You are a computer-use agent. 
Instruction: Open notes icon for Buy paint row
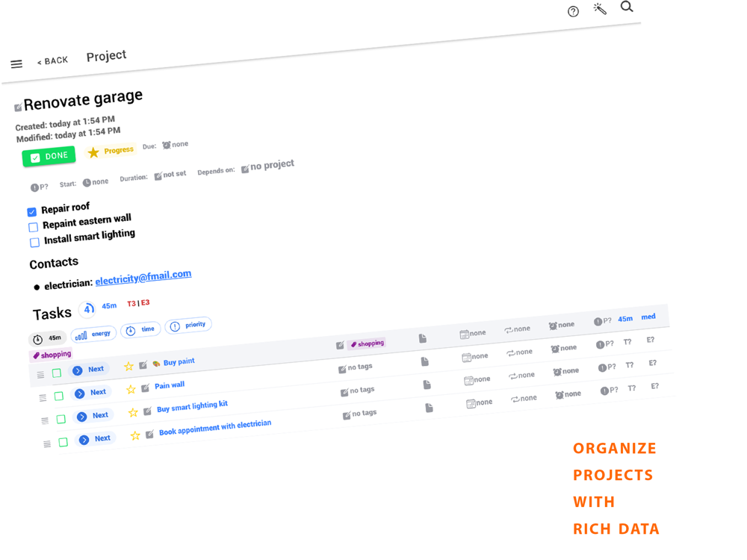point(423,338)
